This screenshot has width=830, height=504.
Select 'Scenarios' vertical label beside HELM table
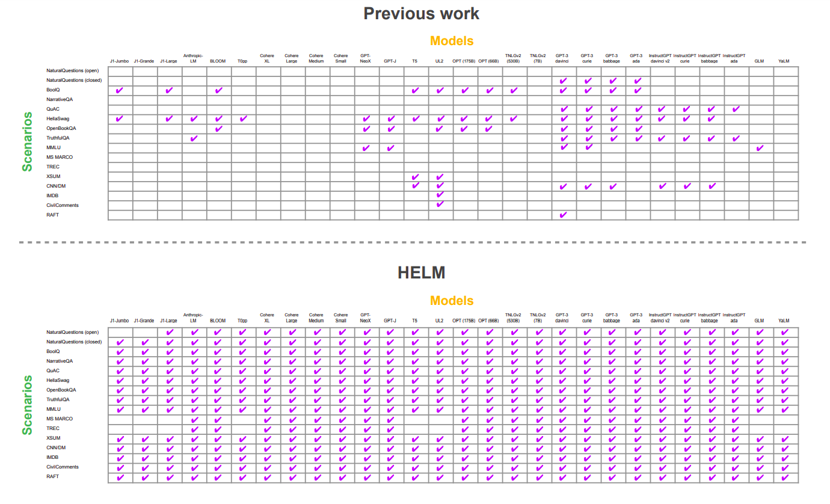click(x=27, y=405)
